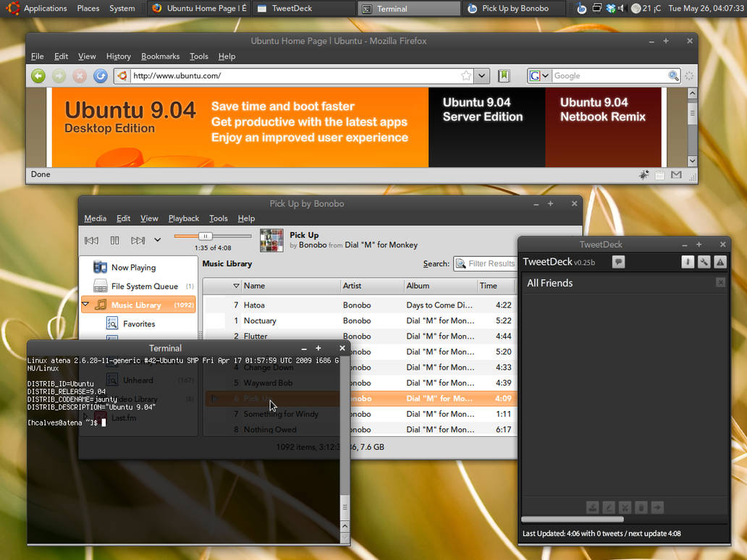Sort the library by the Time column

[x=495, y=286]
